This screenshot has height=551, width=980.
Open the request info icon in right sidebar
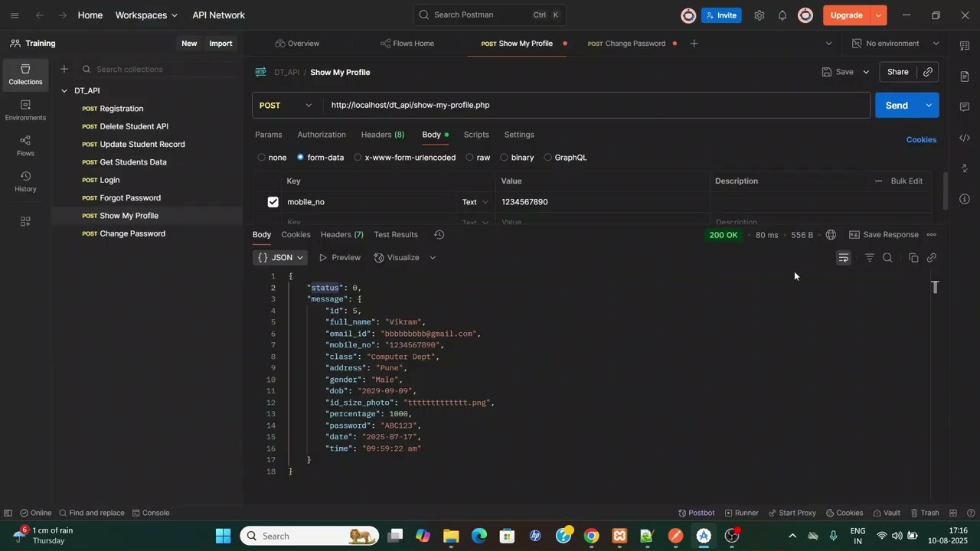point(965,199)
